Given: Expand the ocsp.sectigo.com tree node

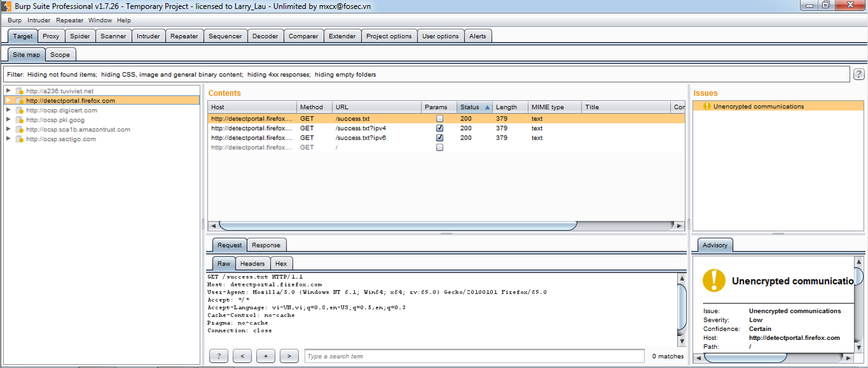Looking at the screenshot, I should [8, 138].
